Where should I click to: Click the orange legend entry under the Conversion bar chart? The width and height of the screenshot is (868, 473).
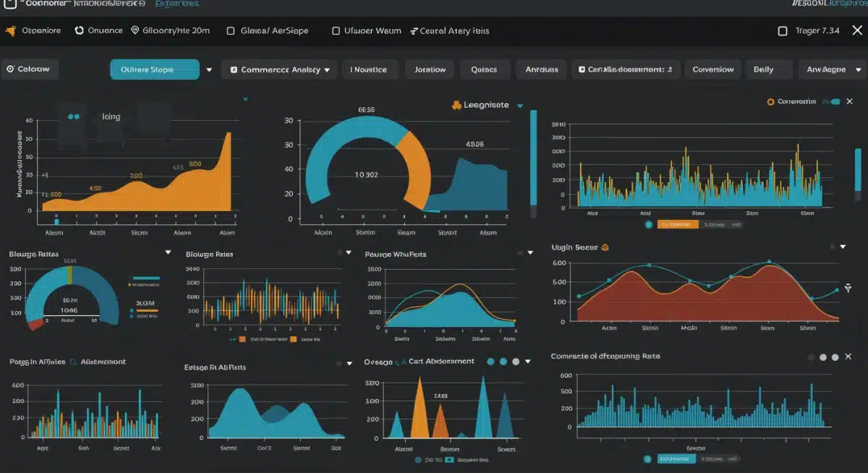680,224
